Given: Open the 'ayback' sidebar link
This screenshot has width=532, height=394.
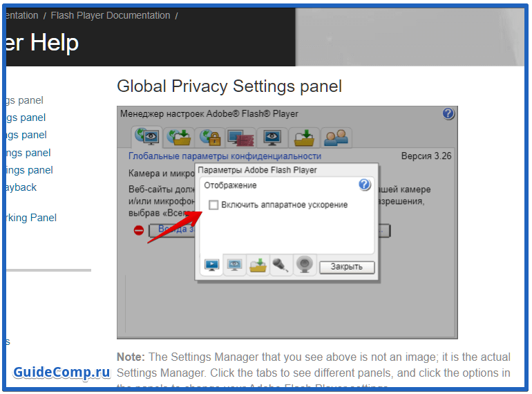Looking at the screenshot, I should pos(21,187).
